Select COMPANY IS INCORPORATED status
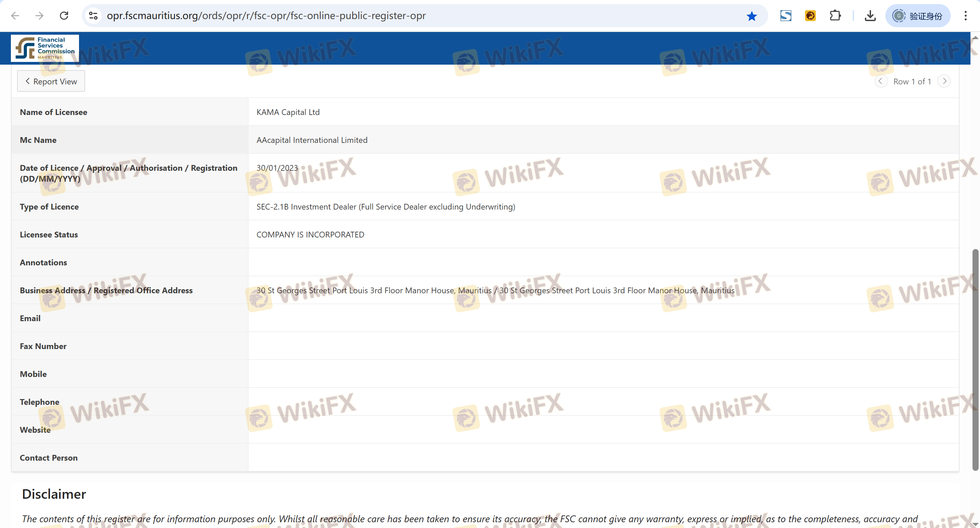 pyautogui.click(x=311, y=234)
